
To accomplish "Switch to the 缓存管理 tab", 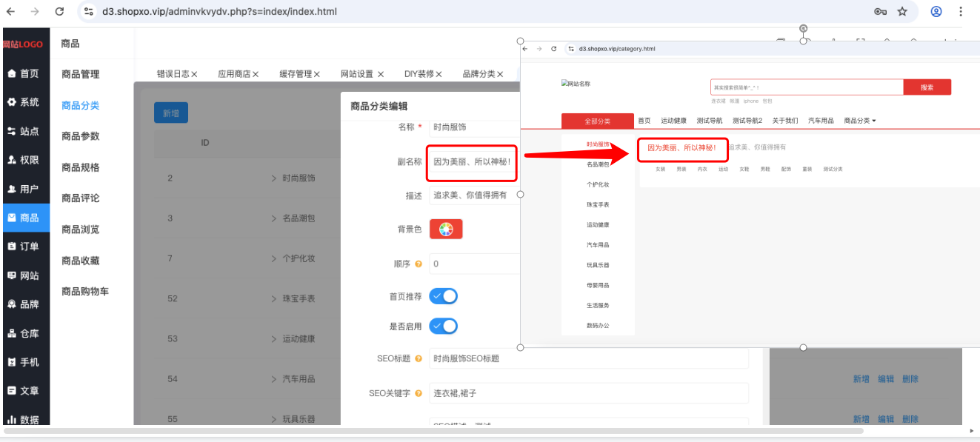I will click(296, 74).
